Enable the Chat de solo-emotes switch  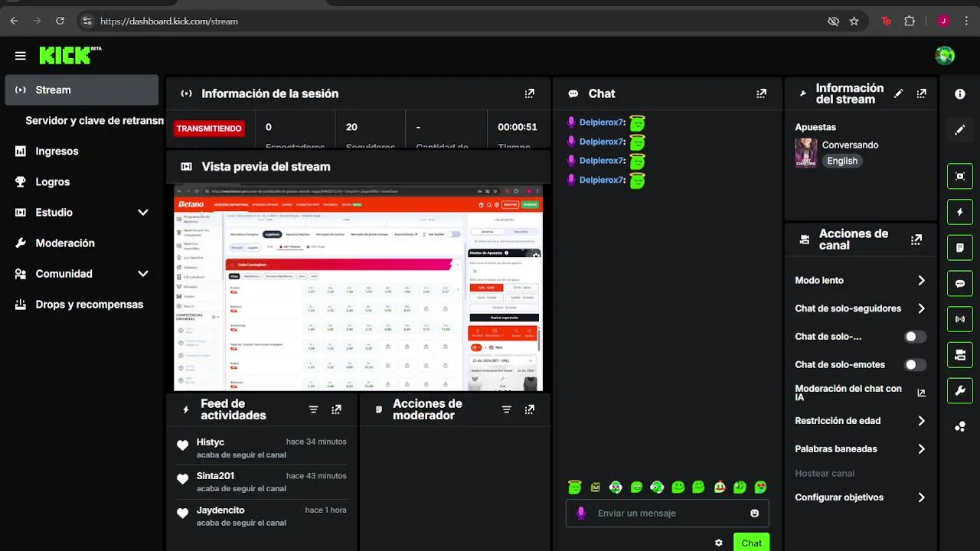915,364
